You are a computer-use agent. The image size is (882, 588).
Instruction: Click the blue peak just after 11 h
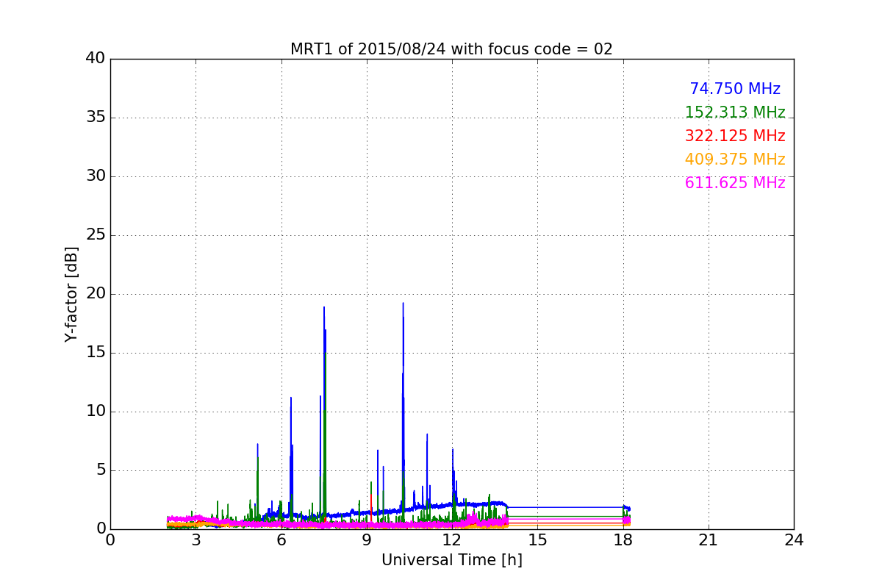[x=427, y=435]
